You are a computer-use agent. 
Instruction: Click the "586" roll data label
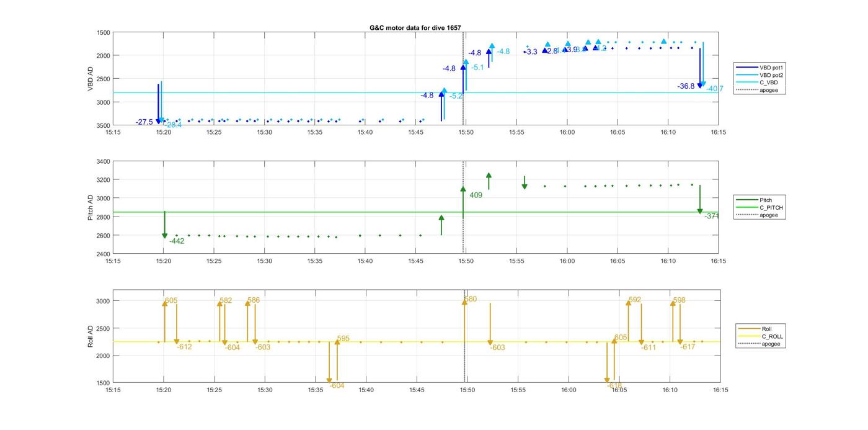[254, 300]
